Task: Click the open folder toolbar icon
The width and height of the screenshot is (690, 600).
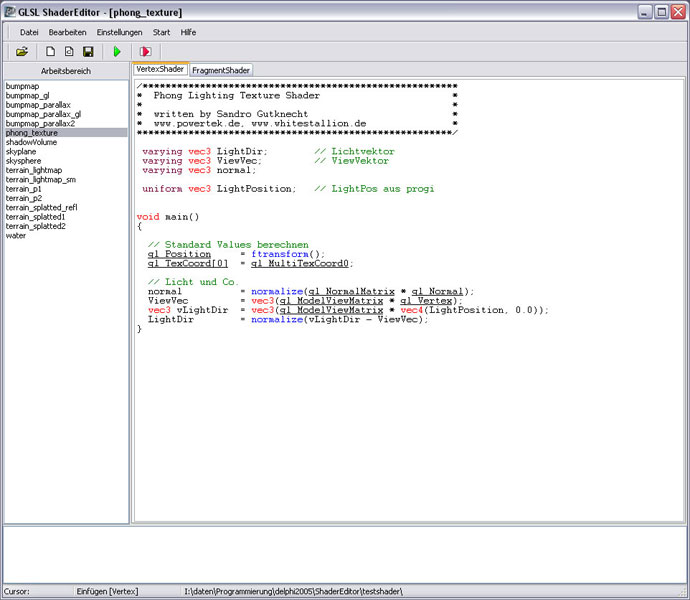Action: tap(22, 51)
